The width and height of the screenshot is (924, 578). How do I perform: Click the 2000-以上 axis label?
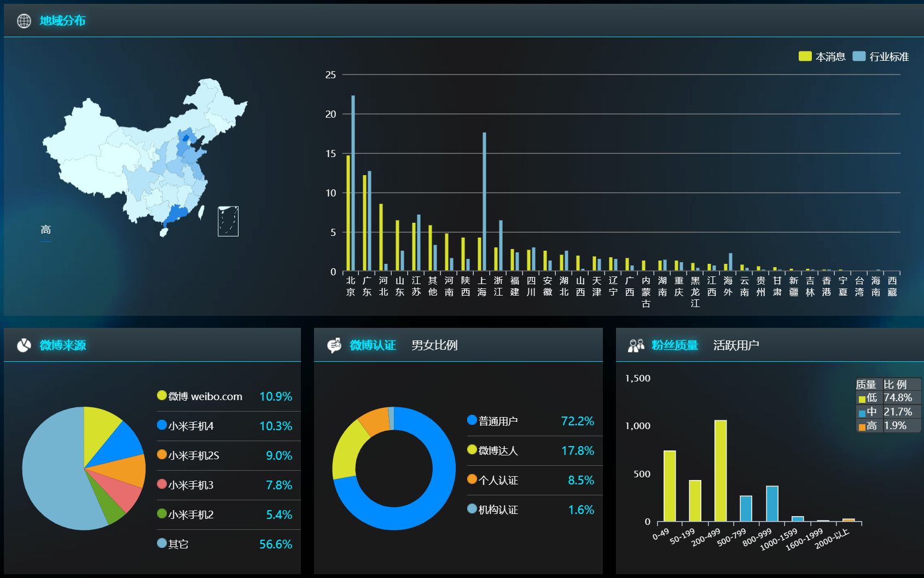pyautogui.click(x=833, y=539)
